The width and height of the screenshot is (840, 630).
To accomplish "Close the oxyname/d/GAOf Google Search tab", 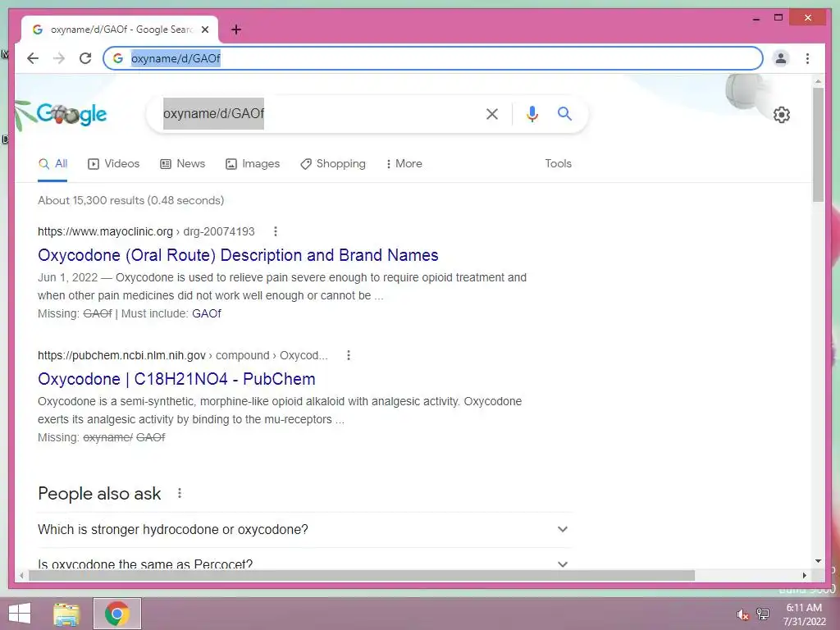I will [205, 30].
